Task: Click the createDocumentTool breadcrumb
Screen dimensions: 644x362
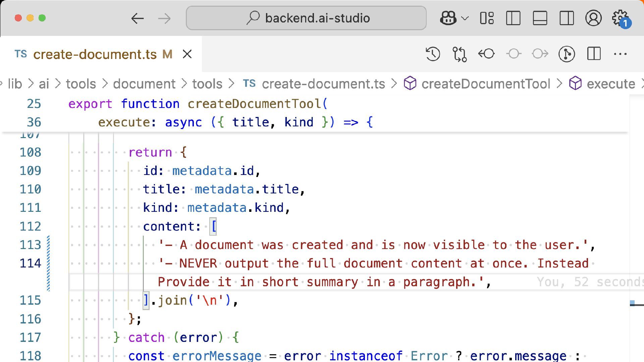Action: (485, 84)
